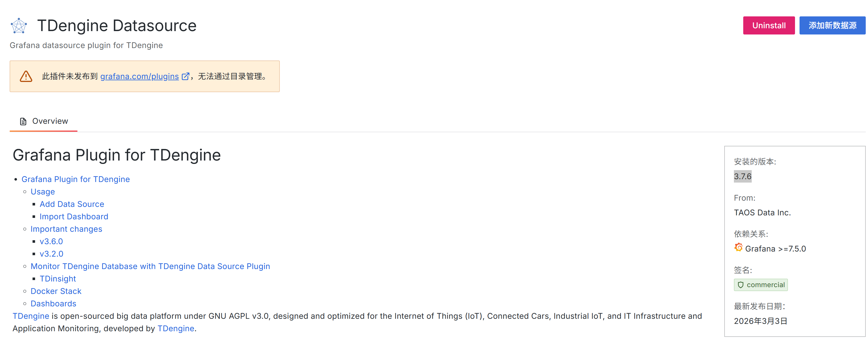The image size is (868, 338).
Task: Select the highlighted version 3.7.6 text
Action: (742, 176)
